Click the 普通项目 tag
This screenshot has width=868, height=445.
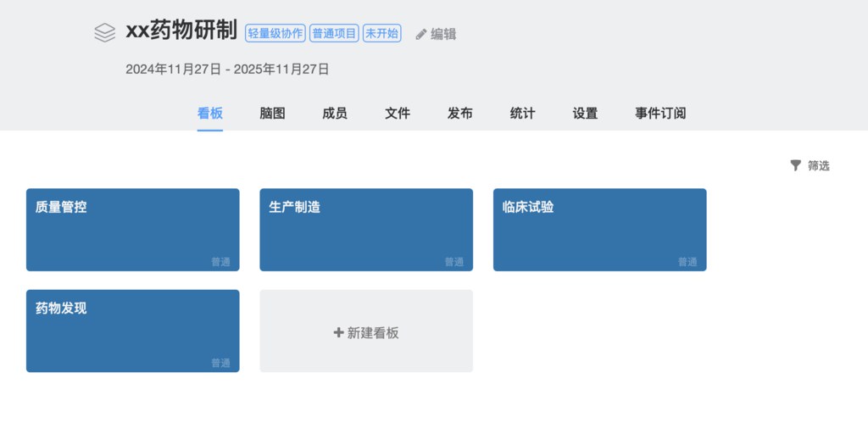pyautogui.click(x=334, y=34)
